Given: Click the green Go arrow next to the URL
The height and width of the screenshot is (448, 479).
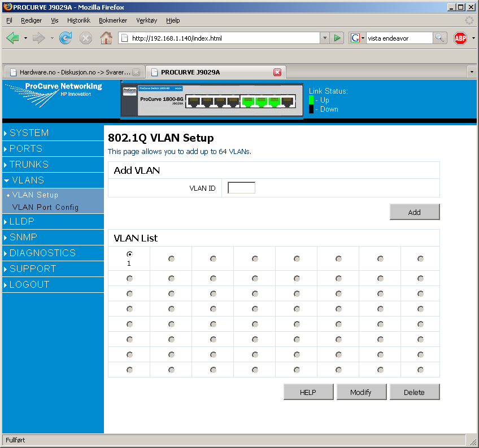Looking at the screenshot, I should 337,38.
